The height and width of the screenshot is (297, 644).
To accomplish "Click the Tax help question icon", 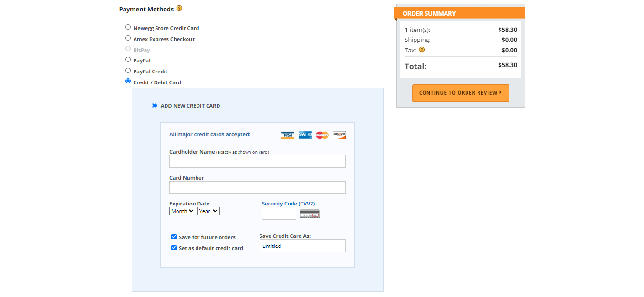I will pyautogui.click(x=422, y=50).
